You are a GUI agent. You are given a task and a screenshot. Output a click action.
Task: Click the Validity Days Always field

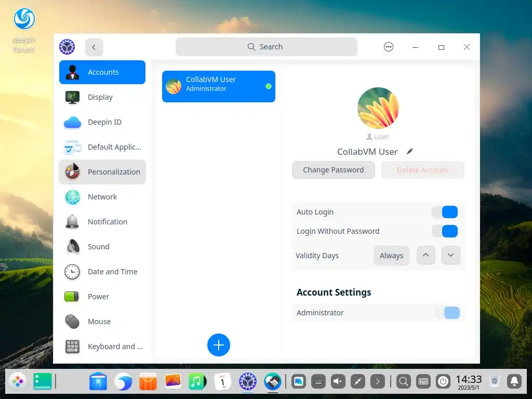391,256
